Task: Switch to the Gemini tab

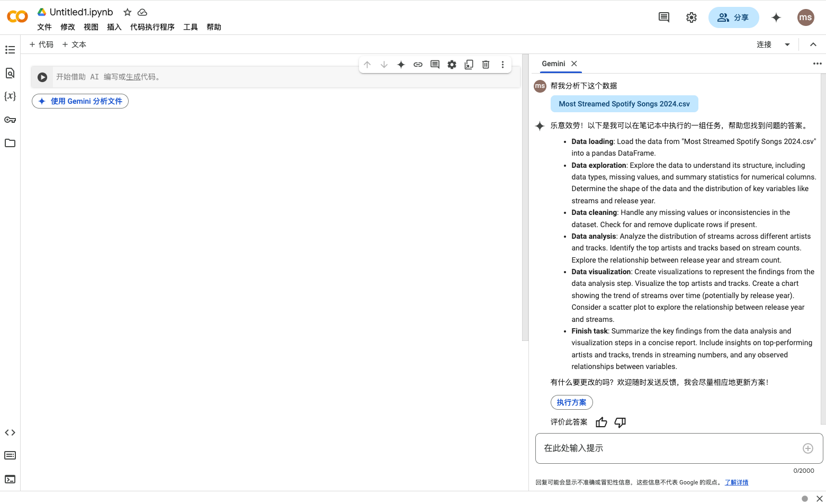Action: pos(554,64)
